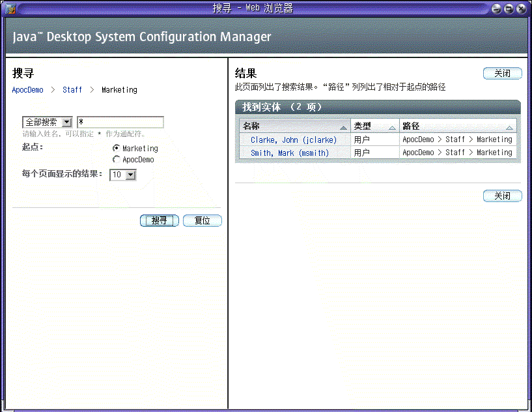Minimize the Web browser window
The image size is (532, 412).
point(496,9)
